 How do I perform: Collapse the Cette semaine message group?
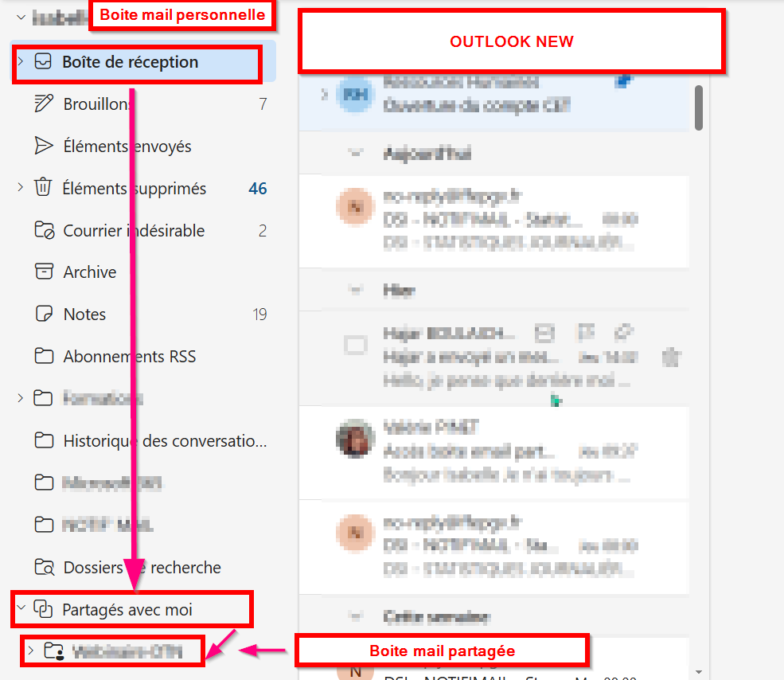tap(356, 616)
